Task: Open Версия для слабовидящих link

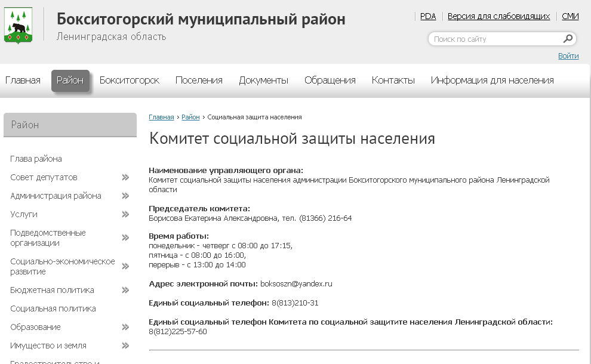Action: 498,16
